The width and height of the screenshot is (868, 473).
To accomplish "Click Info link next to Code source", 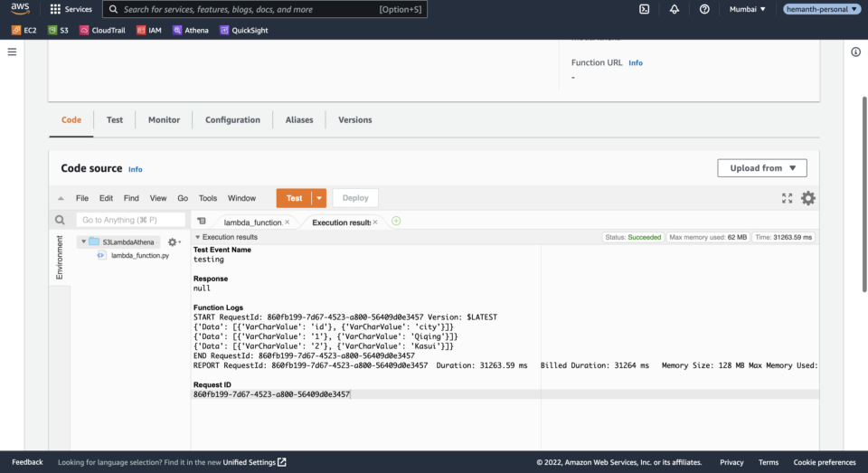I will click(x=135, y=169).
